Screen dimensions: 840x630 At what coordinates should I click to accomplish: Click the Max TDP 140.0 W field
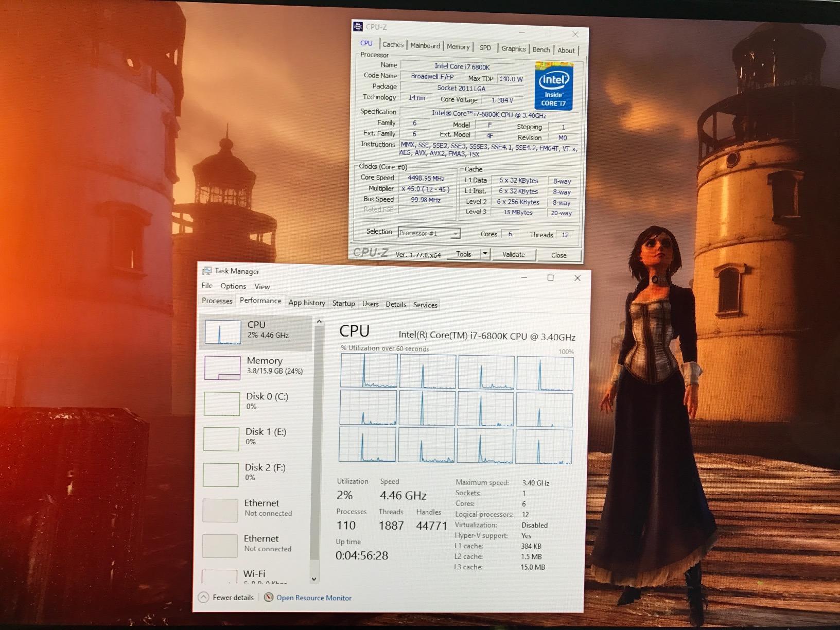tap(511, 79)
